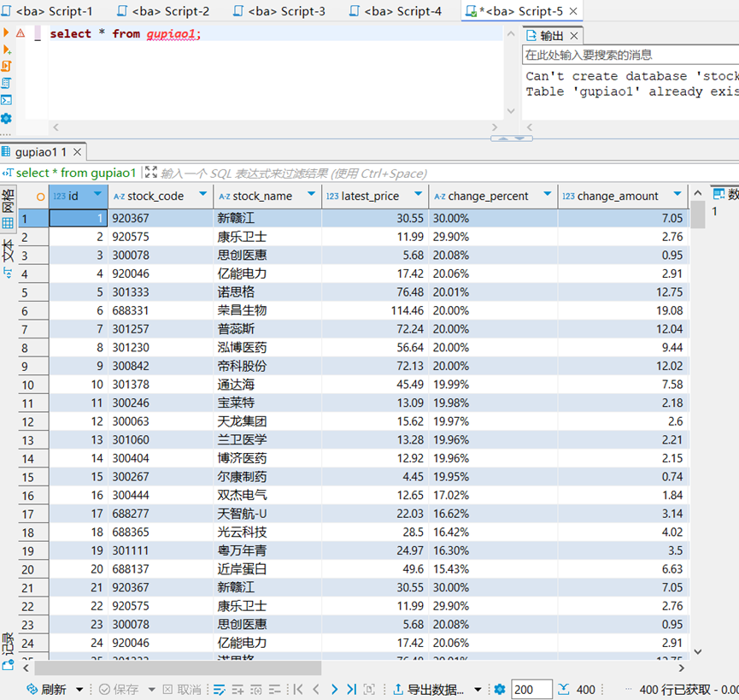739x700 pixels.
Task: Click the down arrow of results vertical scrollbar
Action: click(698, 652)
